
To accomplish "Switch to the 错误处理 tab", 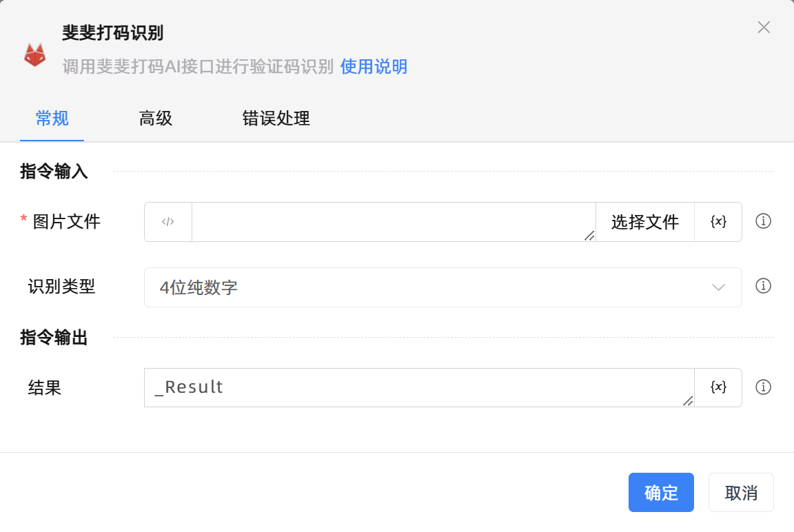I will pyautogui.click(x=276, y=119).
